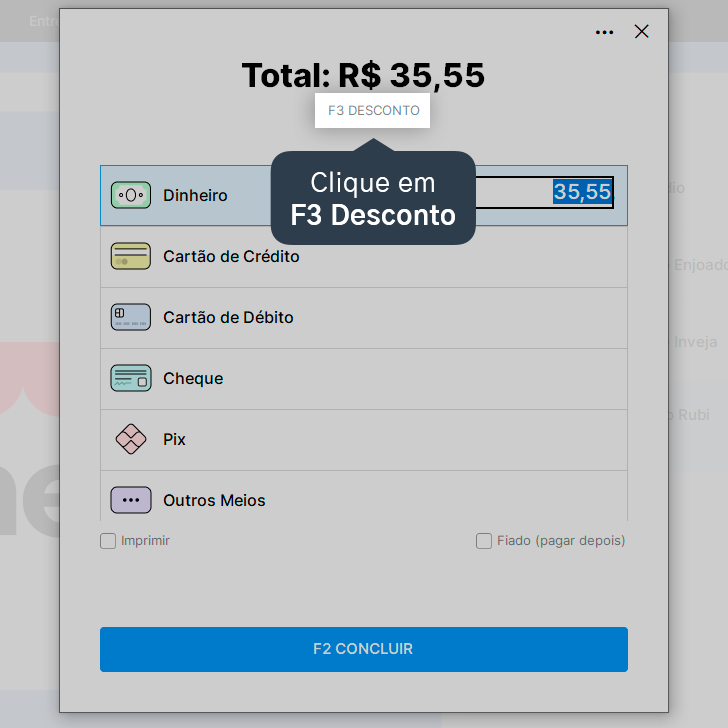Click the Imprimir label text
The width and height of the screenshot is (728, 728).
tap(145, 541)
